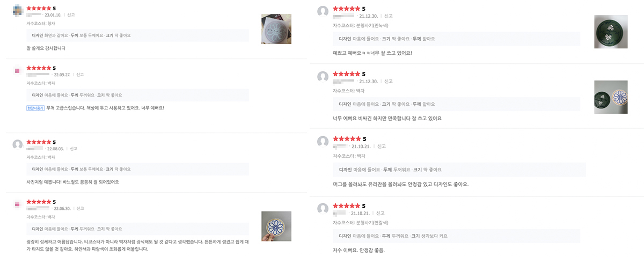This screenshot has height=257, width=644.
Task: Report the 22.06.30 review
Action: point(80,208)
